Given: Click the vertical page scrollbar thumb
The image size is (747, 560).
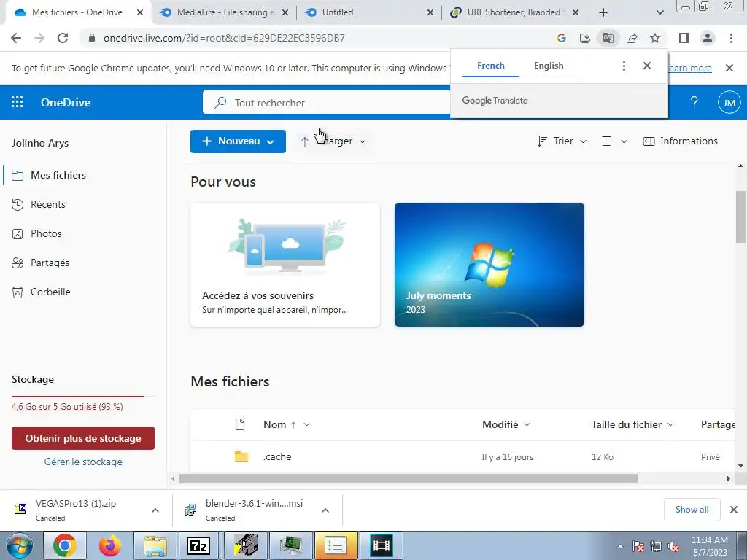Looking at the screenshot, I should coord(740,217).
